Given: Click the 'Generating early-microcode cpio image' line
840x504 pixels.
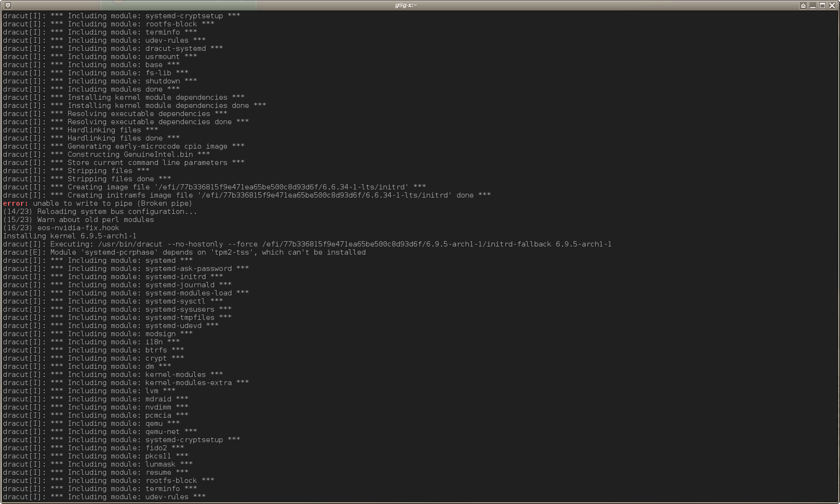Looking at the screenshot, I should [x=124, y=146].
